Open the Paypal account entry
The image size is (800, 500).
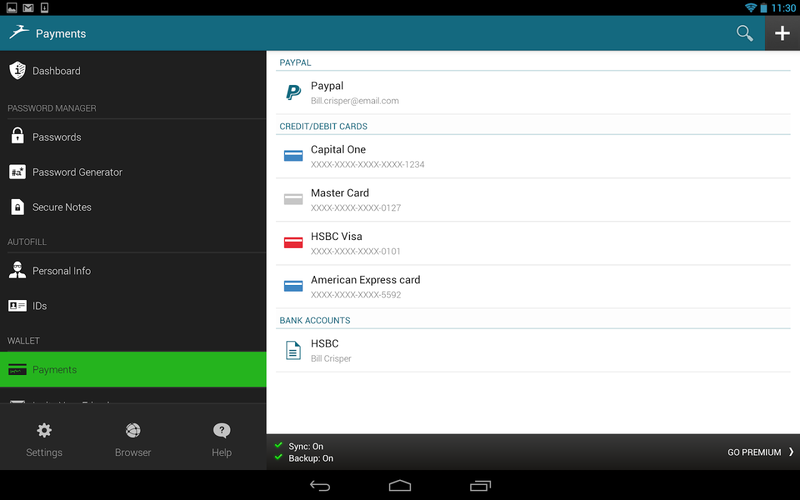click(532, 93)
